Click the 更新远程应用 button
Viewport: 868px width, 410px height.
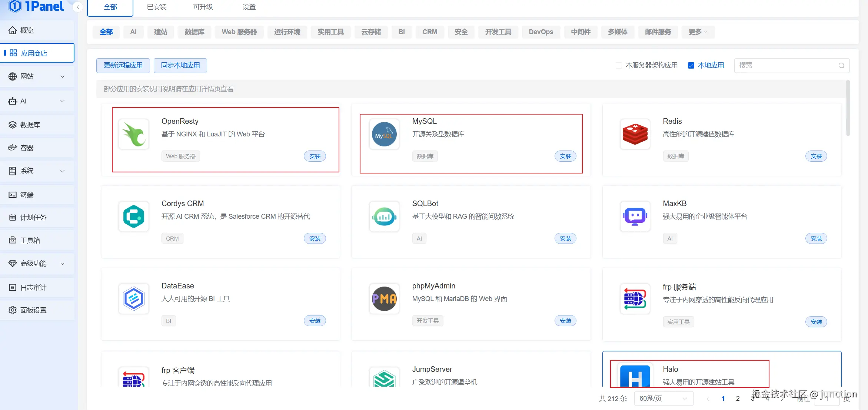[123, 66]
